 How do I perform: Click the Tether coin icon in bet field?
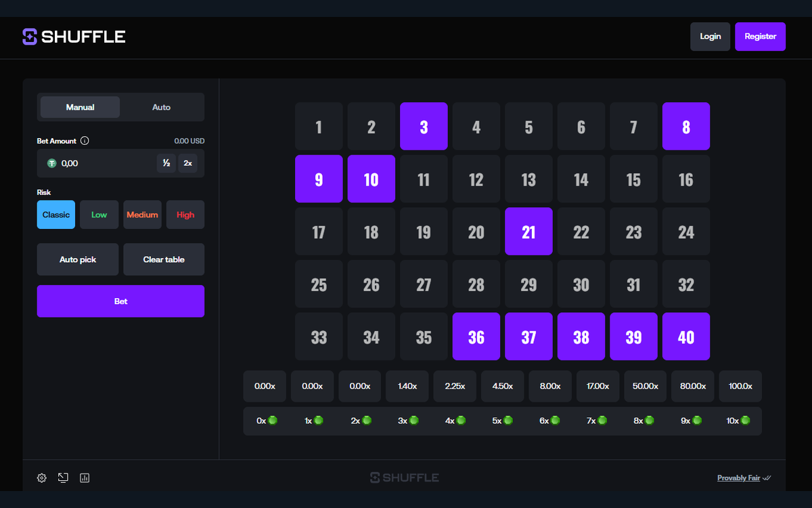tap(51, 163)
